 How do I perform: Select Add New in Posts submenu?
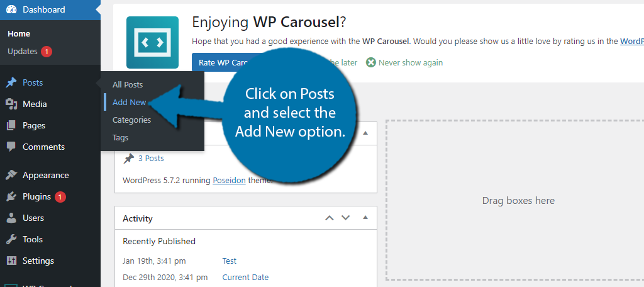click(129, 102)
